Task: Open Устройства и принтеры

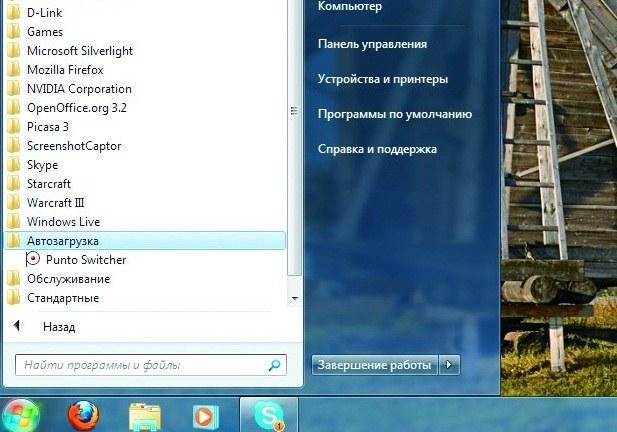Action: click(x=382, y=79)
